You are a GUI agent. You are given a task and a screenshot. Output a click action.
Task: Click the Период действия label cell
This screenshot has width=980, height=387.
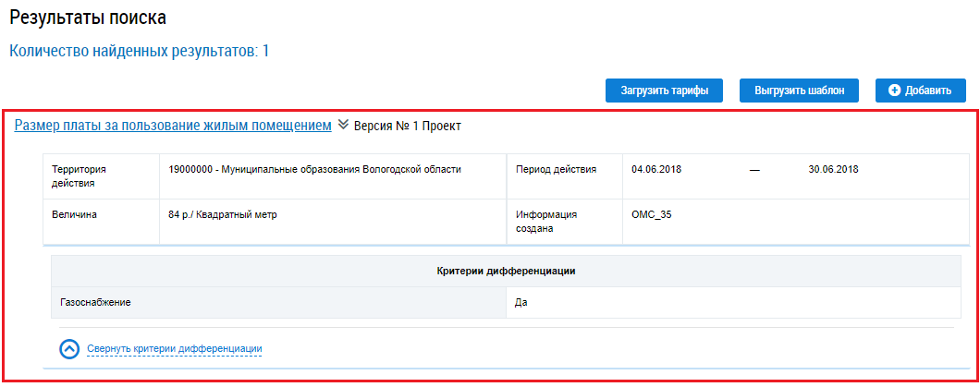[556, 170]
